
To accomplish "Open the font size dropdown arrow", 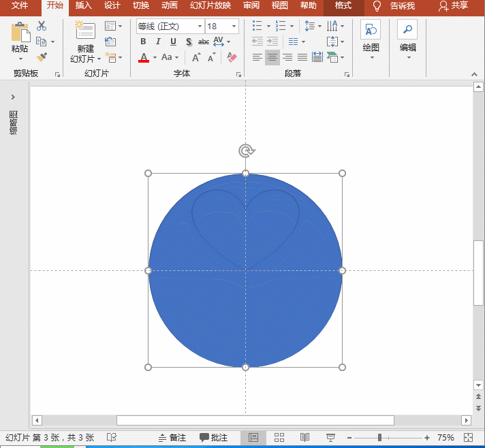I will click(234, 27).
